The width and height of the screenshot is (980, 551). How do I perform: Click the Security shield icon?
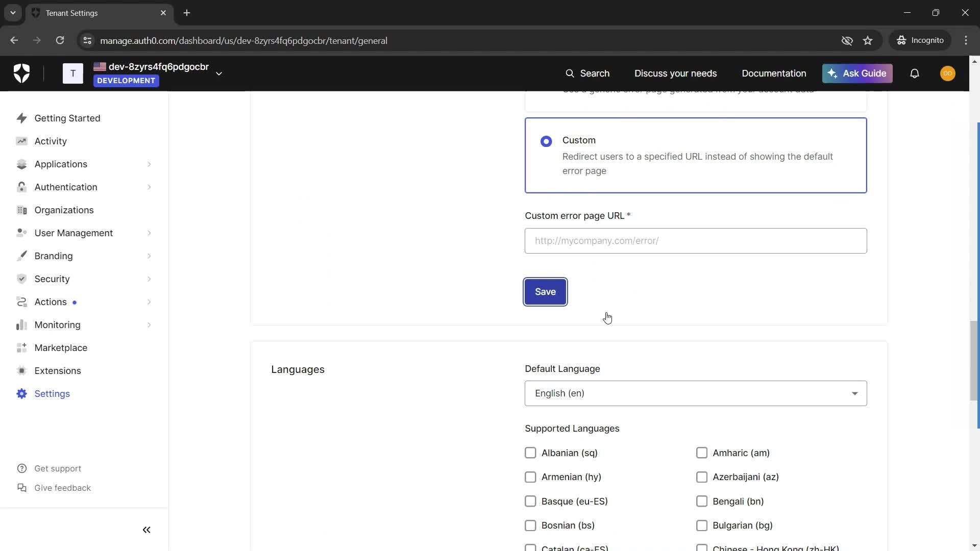click(21, 279)
